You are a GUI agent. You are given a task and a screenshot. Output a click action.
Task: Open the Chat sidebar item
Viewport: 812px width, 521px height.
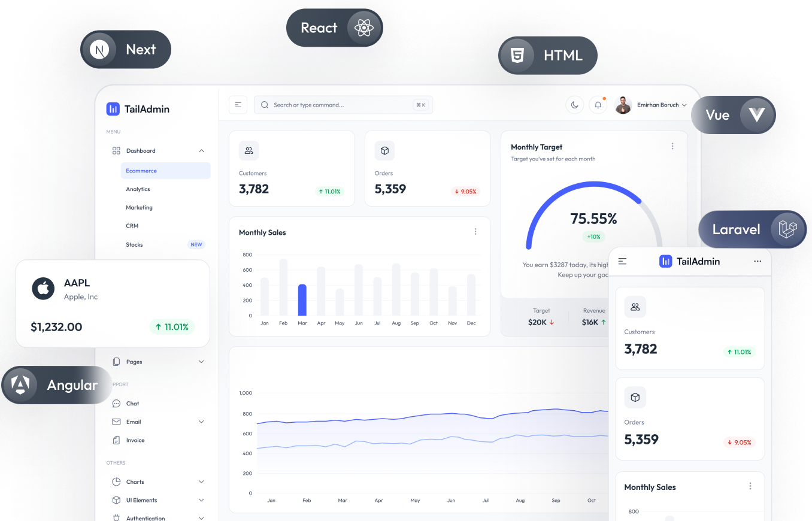(x=132, y=404)
